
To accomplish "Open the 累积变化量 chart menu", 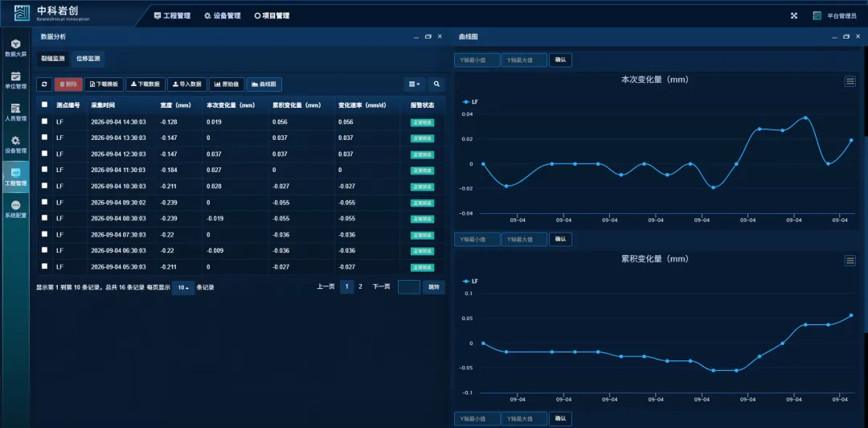I will point(850,261).
